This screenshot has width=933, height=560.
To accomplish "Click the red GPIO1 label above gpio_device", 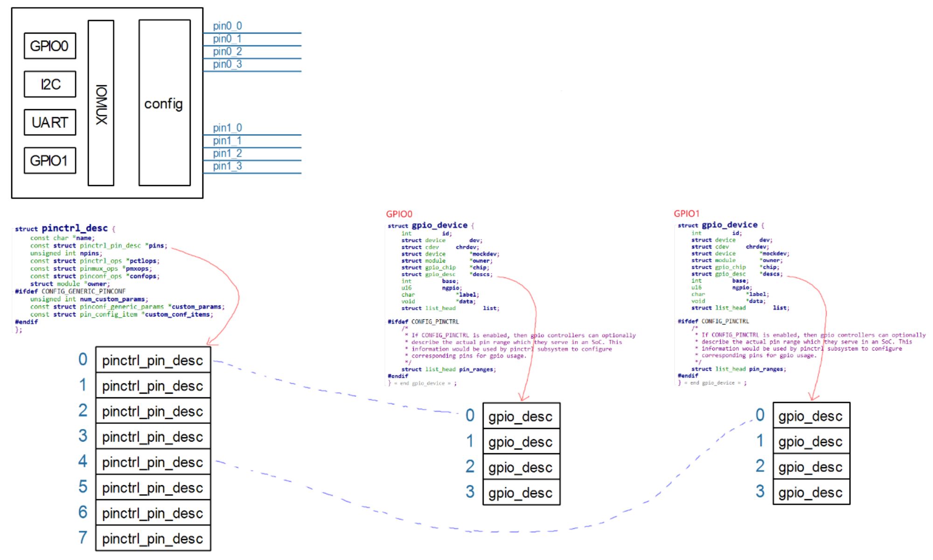I will point(686,214).
